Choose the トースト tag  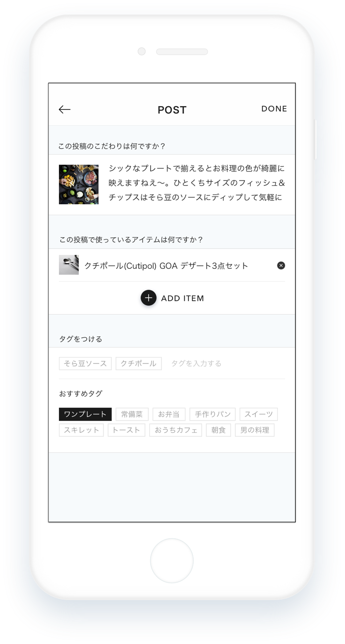(126, 430)
